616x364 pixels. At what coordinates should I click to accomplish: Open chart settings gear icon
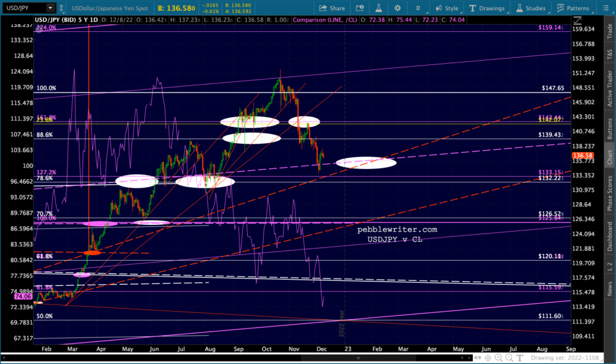(x=398, y=8)
